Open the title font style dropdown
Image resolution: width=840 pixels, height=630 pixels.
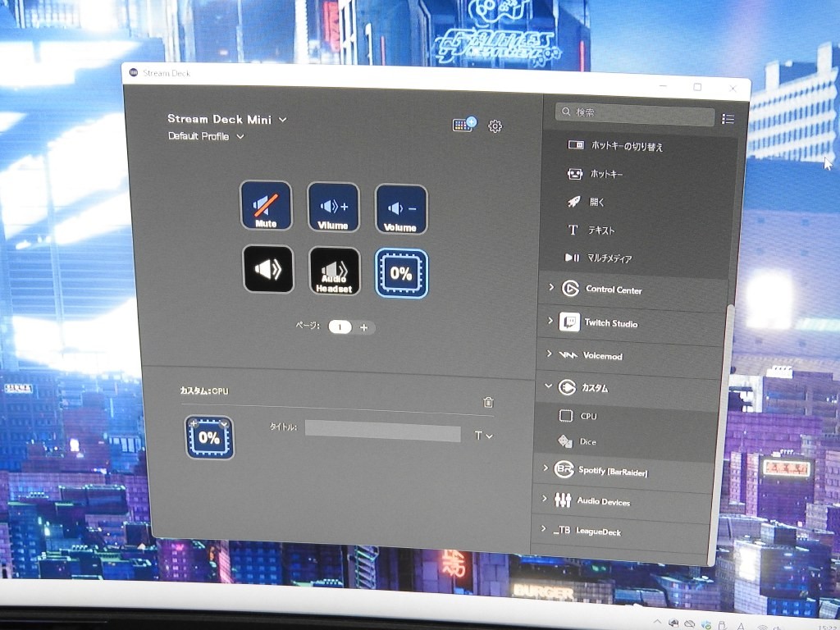pos(483,436)
